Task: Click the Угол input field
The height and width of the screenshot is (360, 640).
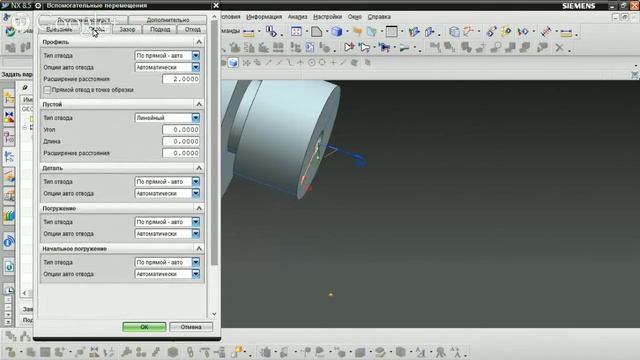Action: [x=181, y=129]
